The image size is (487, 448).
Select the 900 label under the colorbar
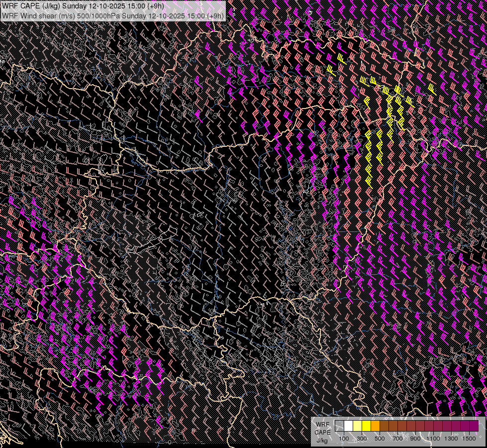click(x=415, y=439)
